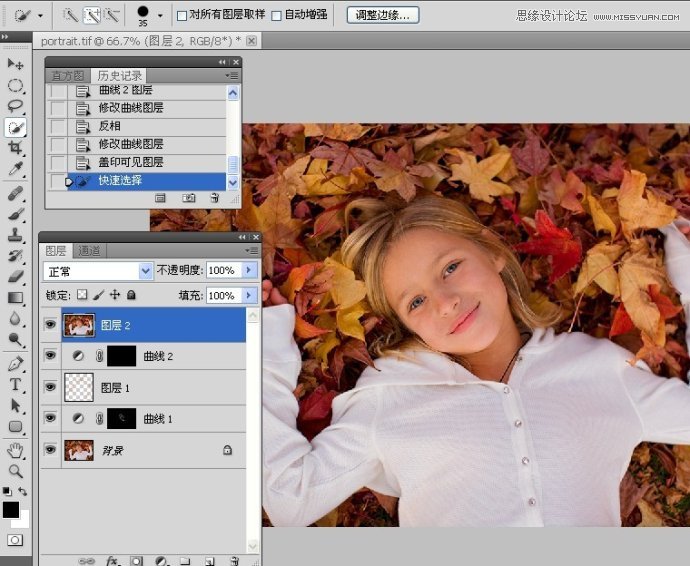Select the Lasso tool
Screen dimensions: 690x566
16,106
